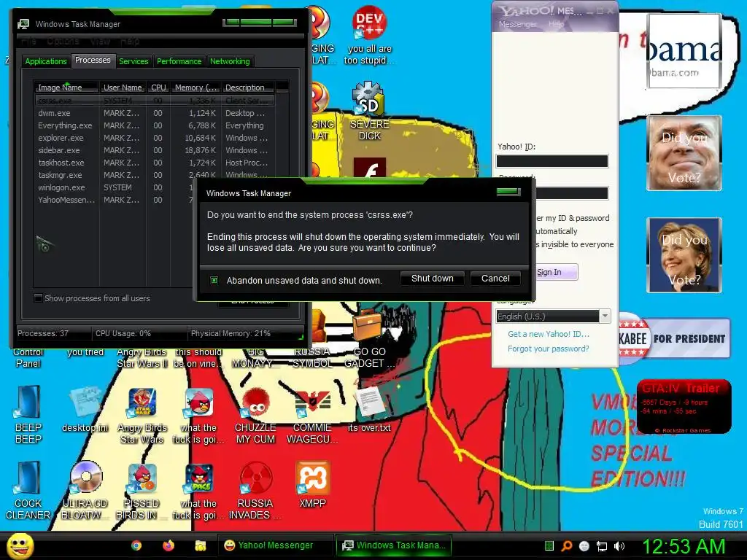Open the Networking tab
The height and width of the screenshot is (560, 747).
tap(230, 61)
